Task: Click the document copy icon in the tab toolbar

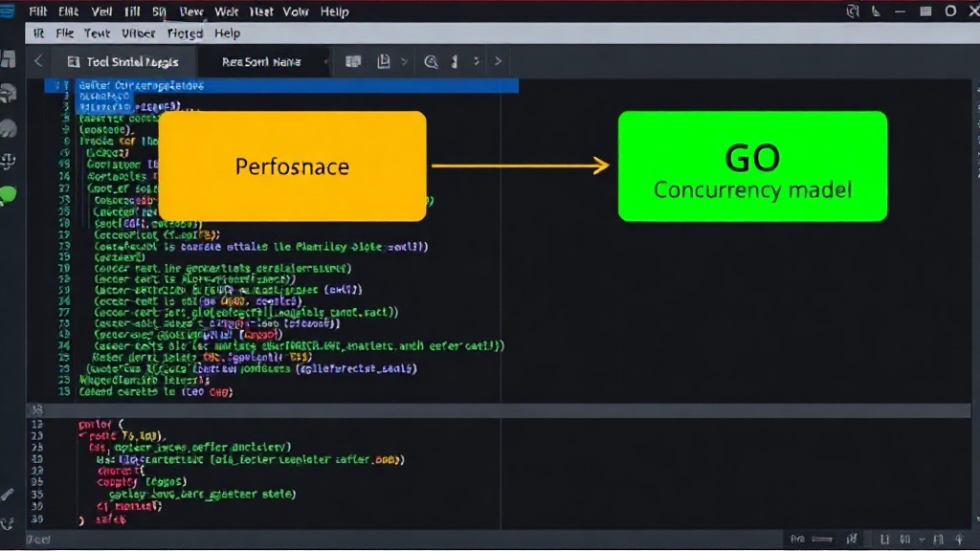Action: pos(383,60)
